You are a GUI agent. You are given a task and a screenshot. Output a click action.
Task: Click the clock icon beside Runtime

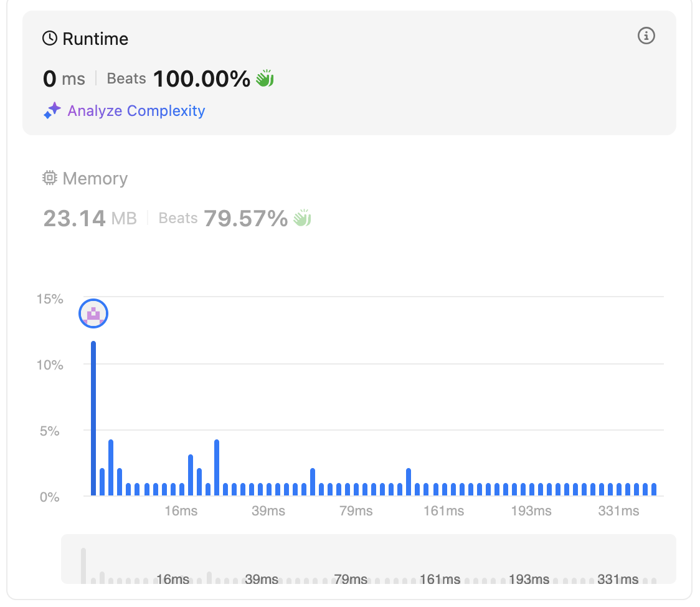tap(49, 39)
